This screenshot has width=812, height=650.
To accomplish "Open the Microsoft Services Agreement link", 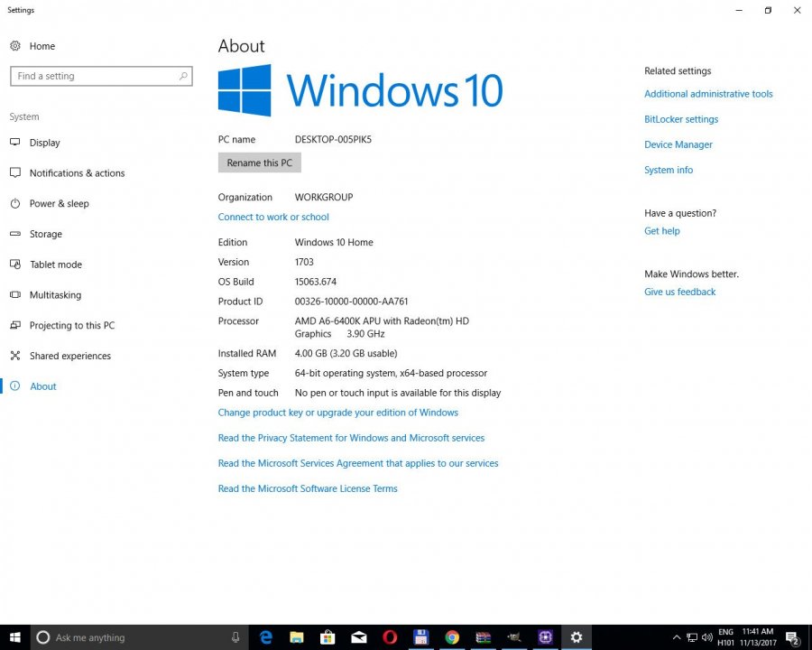I will 358,463.
